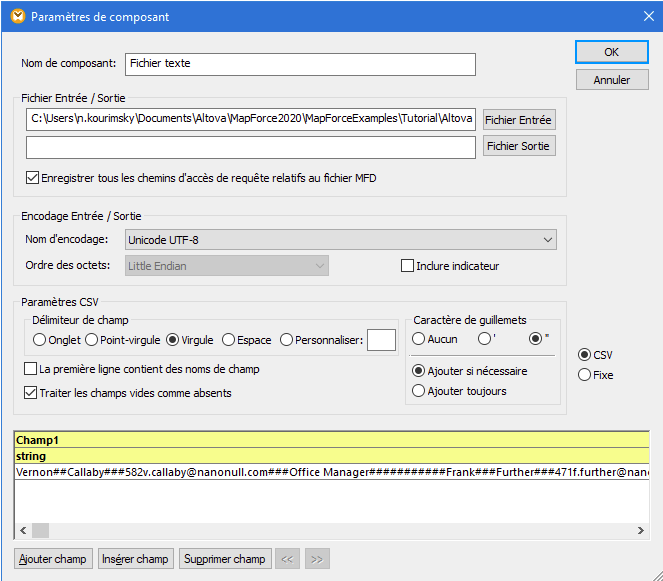Click the Ajouter champ button

pyautogui.click(x=53, y=559)
